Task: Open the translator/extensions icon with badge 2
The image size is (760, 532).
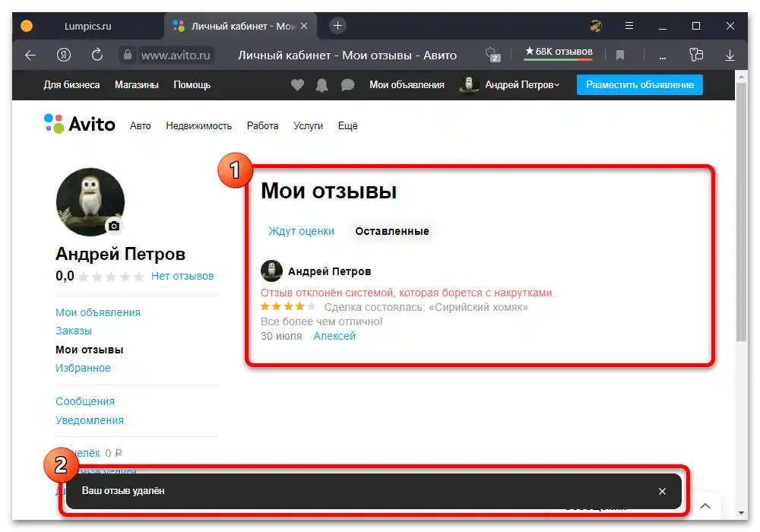Action: coord(492,55)
